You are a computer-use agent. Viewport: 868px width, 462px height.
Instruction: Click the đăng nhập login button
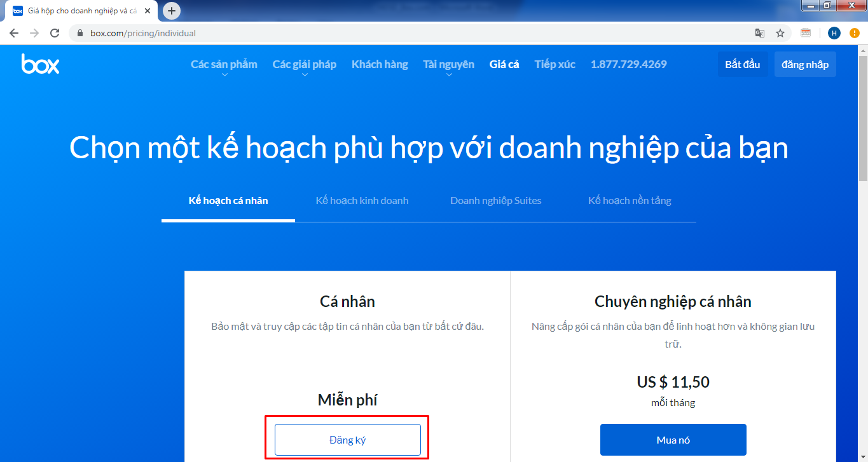point(805,64)
